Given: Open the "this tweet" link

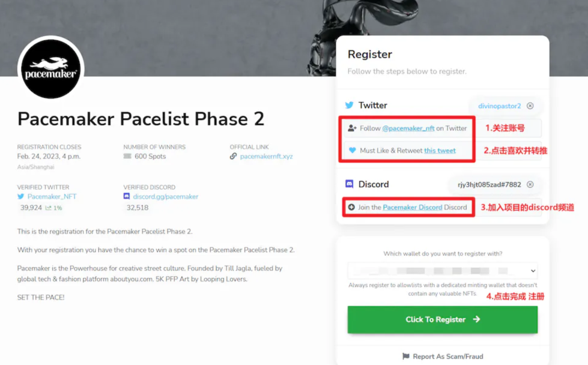Looking at the screenshot, I should [440, 151].
